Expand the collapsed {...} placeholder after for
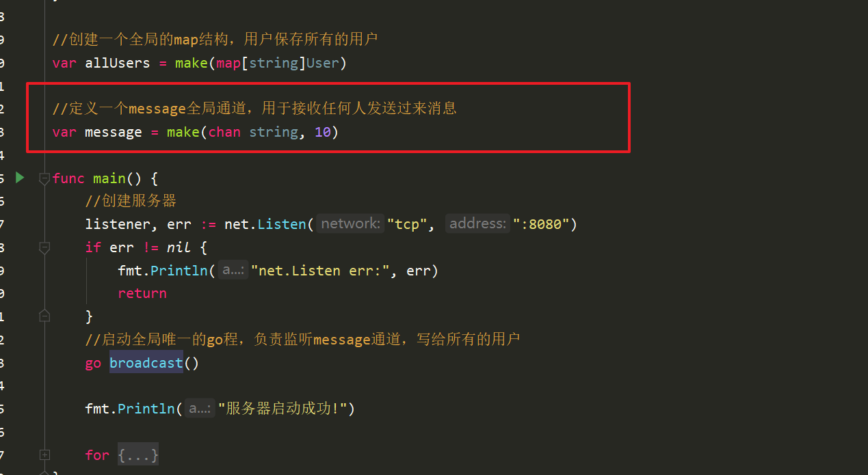This screenshot has height=475, width=868. click(x=138, y=454)
